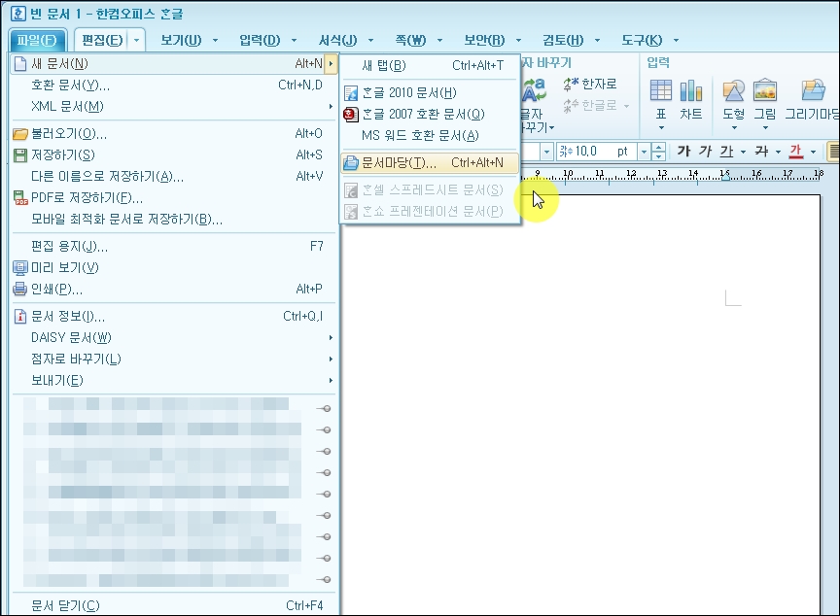
Task: Click the Hancom app icon in title bar
Action: click(x=18, y=14)
